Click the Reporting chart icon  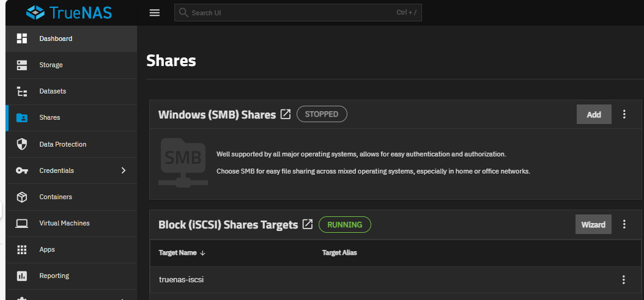coord(22,276)
